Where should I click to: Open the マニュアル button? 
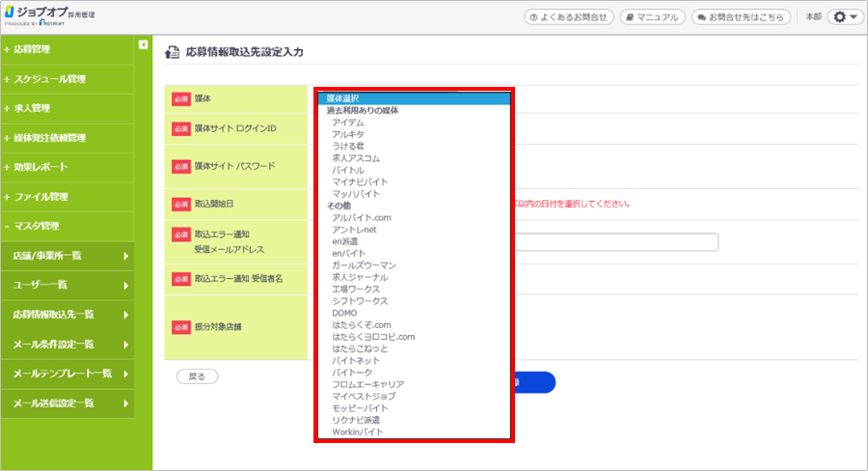(652, 17)
